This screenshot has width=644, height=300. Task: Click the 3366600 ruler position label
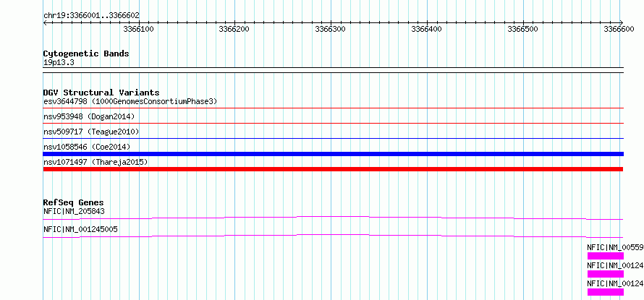[x=619, y=29]
